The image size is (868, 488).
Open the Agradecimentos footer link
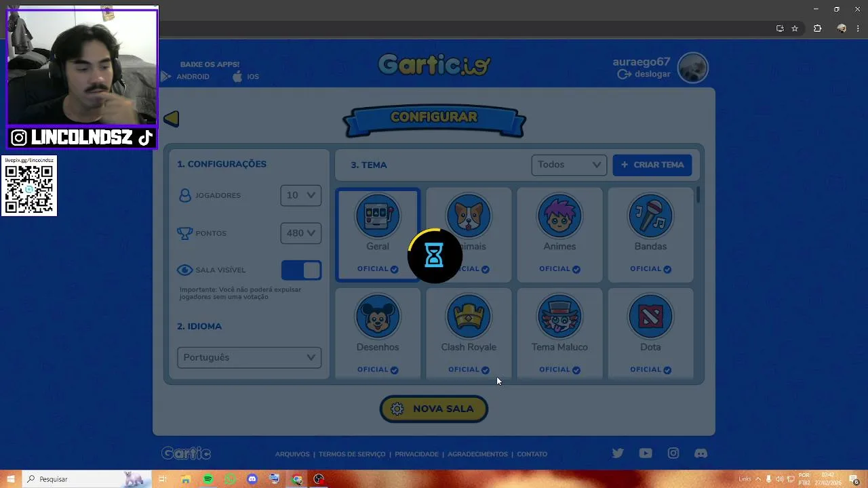pyautogui.click(x=477, y=454)
